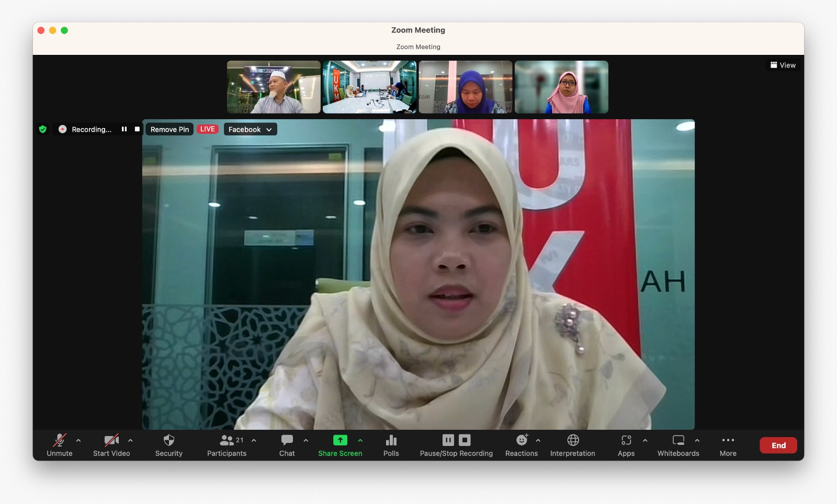Screen dimensions: 837x504
Task: Expand the audio options arrow beside Unmute
Action: (x=78, y=440)
